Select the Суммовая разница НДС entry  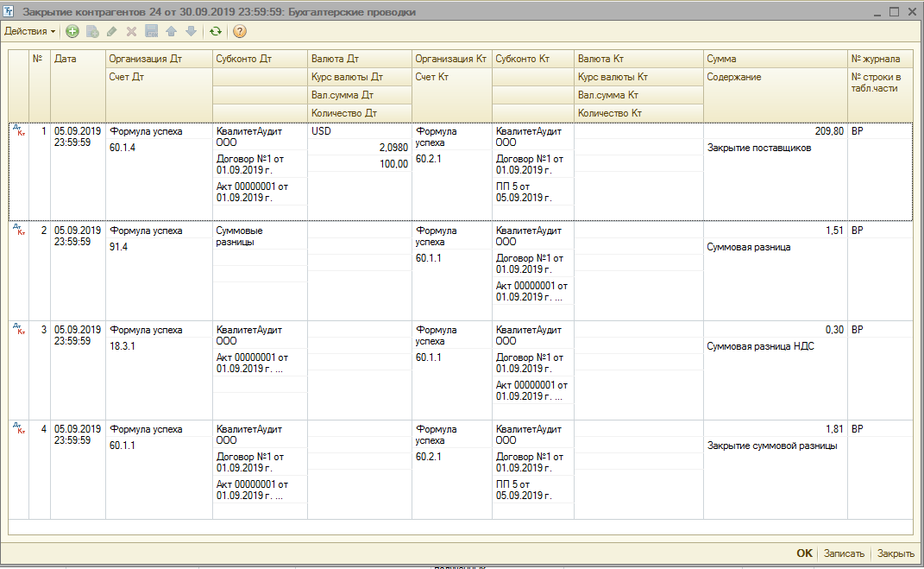pos(760,346)
